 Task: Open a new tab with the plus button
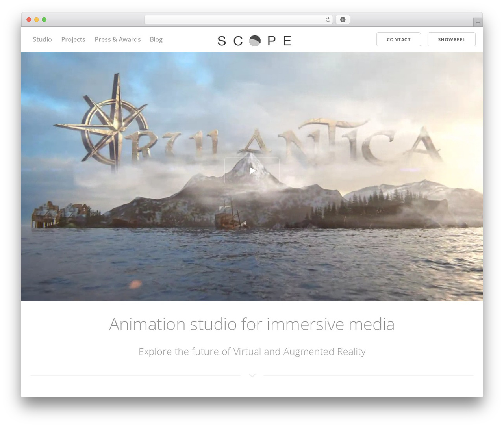[x=478, y=22]
